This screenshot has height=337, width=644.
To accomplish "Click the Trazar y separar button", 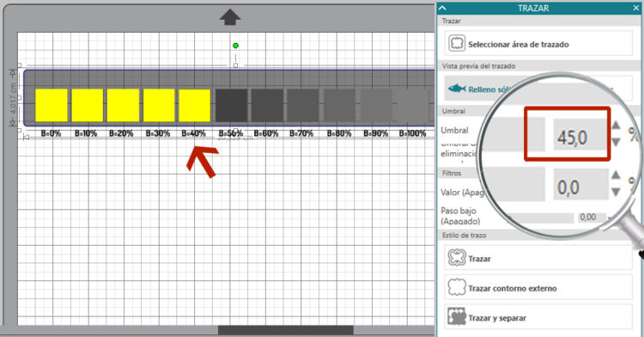I will pos(538,317).
